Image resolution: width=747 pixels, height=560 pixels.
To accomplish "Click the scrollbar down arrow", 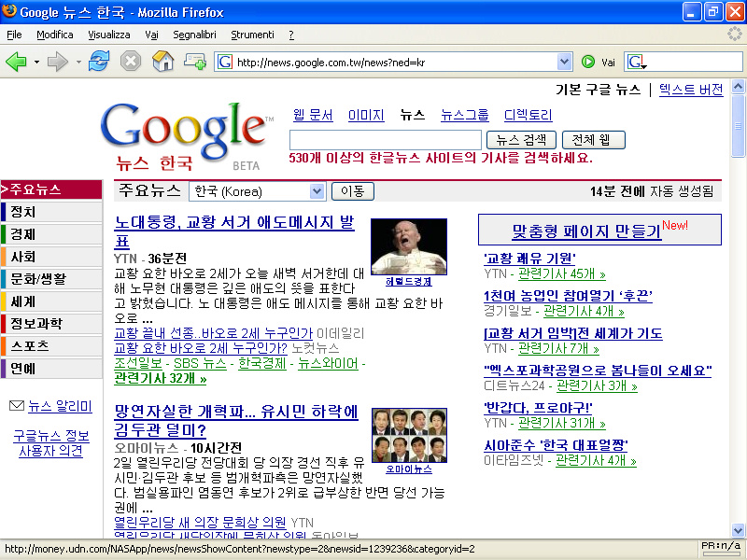I will (x=738, y=530).
